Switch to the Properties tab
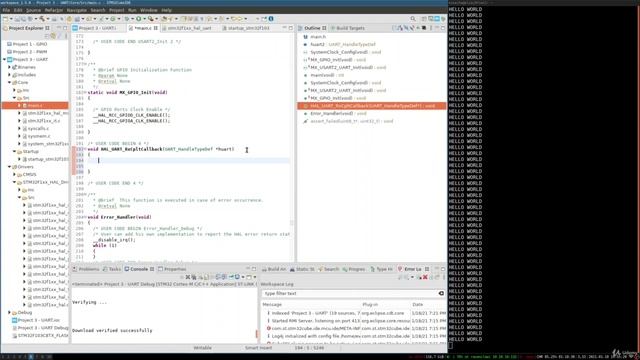640x360 pixels. tap(172, 269)
